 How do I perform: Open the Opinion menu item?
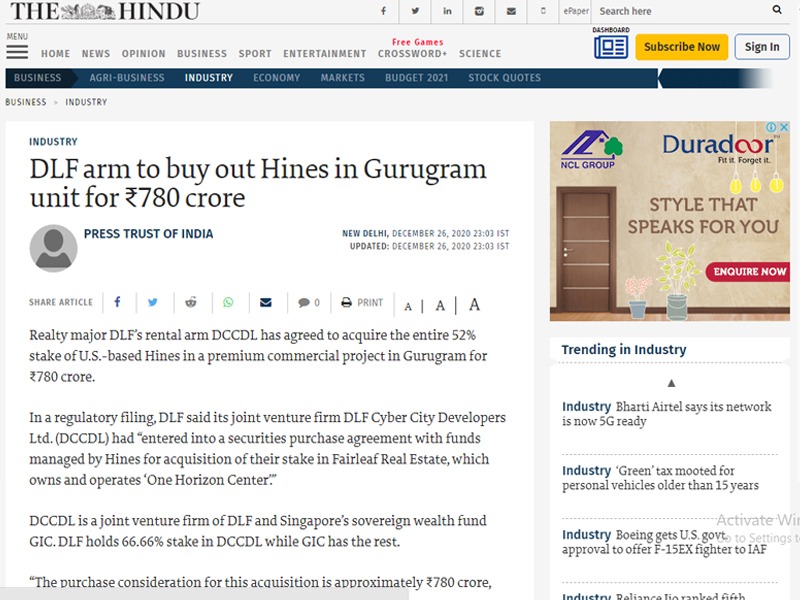click(143, 54)
